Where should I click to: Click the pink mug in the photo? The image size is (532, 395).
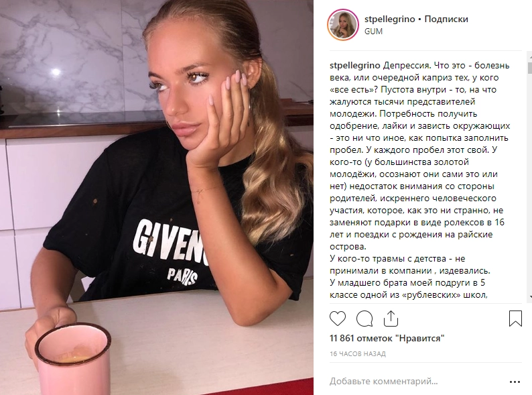click(72, 359)
